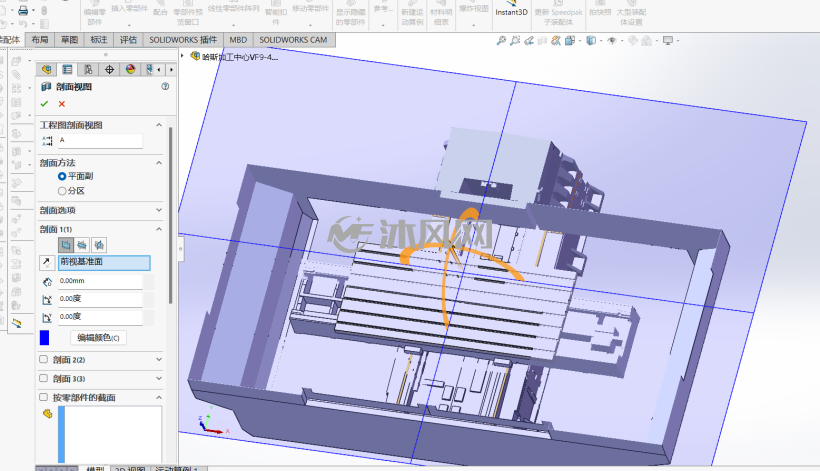
Task: Click Zoom to Fit magnifier icon
Action: click(501, 40)
